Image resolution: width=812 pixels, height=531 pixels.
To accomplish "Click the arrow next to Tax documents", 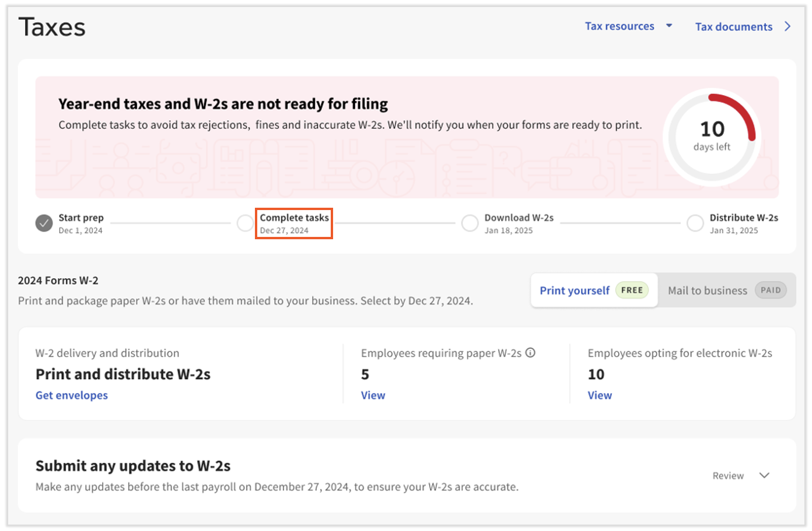I will coord(787,26).
